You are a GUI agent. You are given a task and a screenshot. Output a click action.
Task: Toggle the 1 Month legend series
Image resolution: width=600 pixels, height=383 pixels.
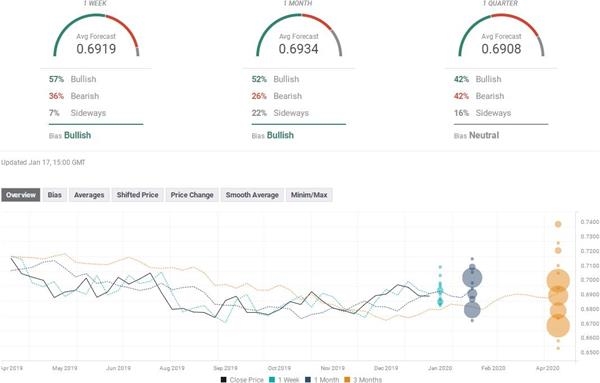point(322,380)
